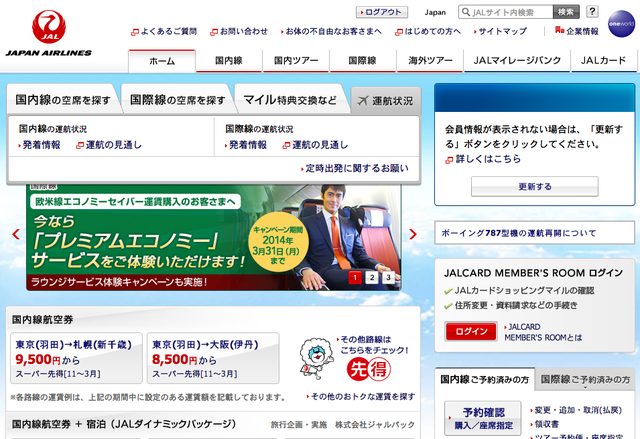Switch to マイル特典交換など tab
This screenshot has width=640, height=439.
(x=290, y=100)
